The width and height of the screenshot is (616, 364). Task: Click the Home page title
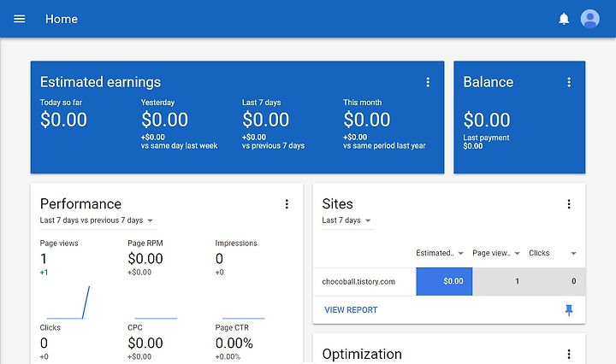tap(62, 19)
